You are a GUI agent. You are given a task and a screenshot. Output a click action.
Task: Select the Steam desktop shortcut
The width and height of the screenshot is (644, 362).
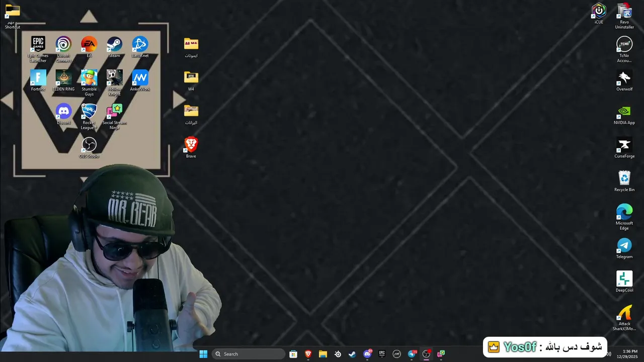(x=114, y=47)
